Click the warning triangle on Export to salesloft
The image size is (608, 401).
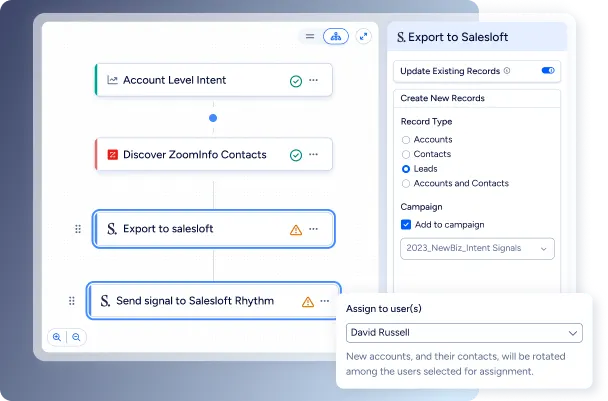[296, 230]
